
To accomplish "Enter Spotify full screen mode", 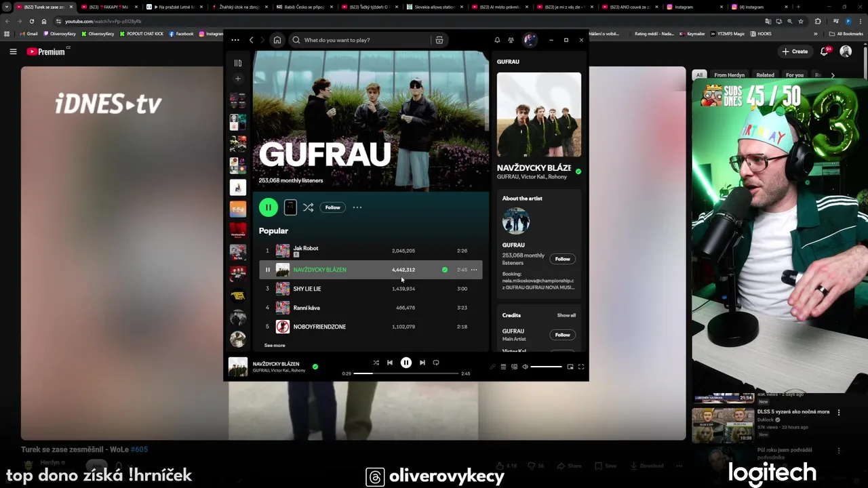I will (x=581, y=367).
